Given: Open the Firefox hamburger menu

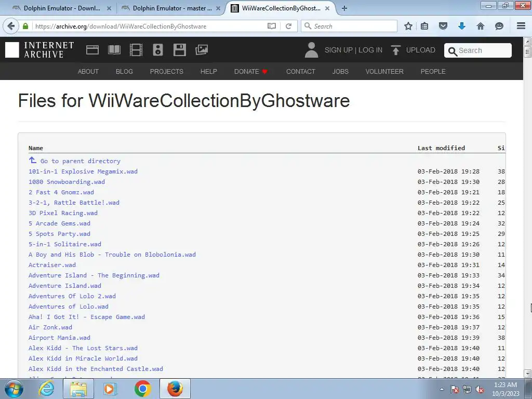Looking at the screenshot, I should coord(521,26).
